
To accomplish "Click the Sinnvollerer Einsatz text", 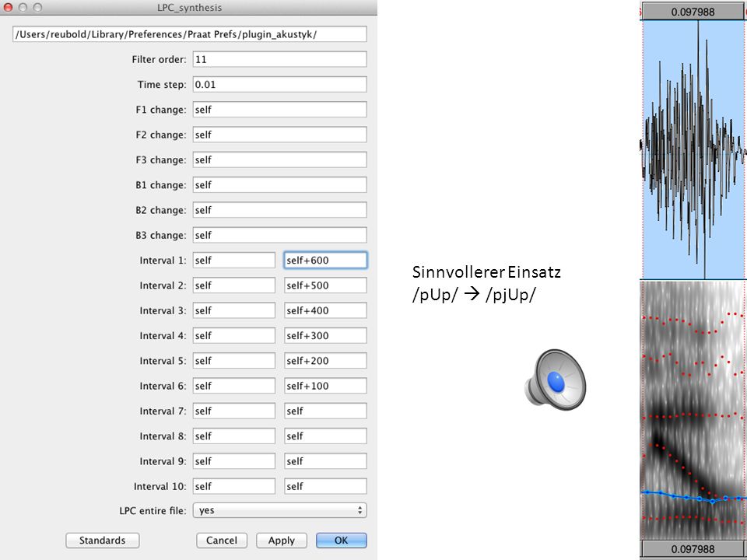I will 486,272.
